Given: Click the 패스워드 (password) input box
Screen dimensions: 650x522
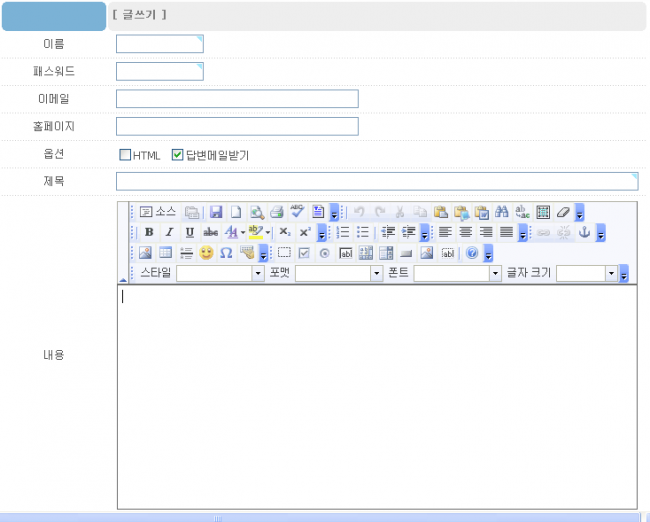Looking at the screenshot, I should [159, 71].
